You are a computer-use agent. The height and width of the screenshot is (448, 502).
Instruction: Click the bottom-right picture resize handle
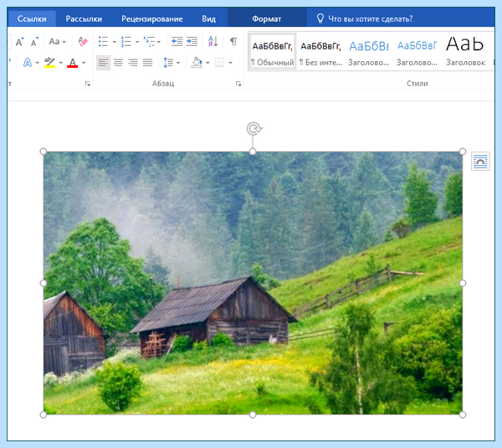(x=463, y=415)
